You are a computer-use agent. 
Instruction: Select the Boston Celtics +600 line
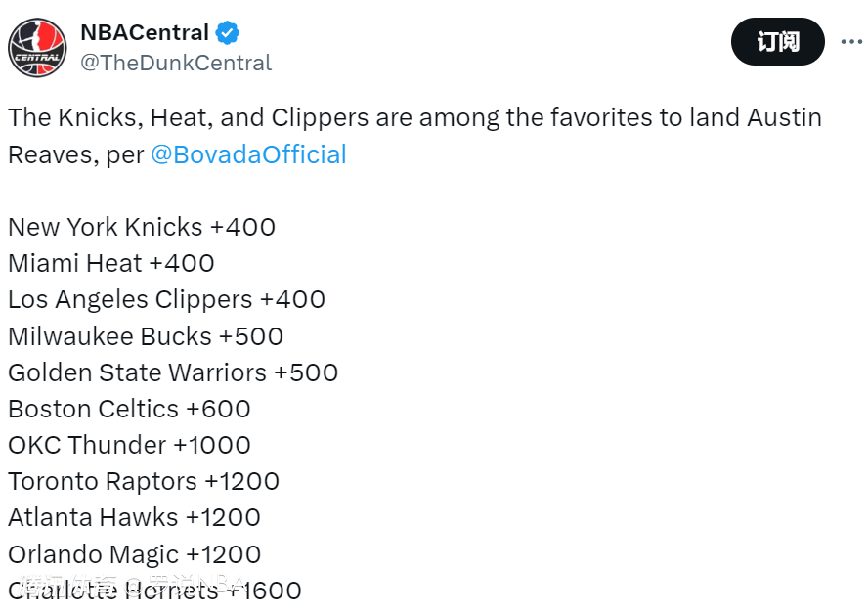coord(129,409)
